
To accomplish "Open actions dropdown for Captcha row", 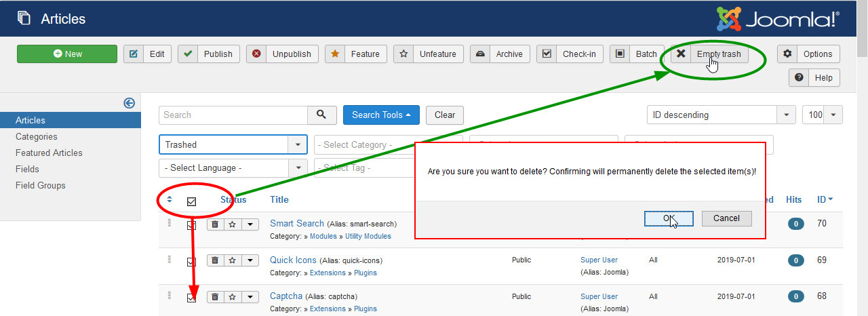I will click(250, 296).
